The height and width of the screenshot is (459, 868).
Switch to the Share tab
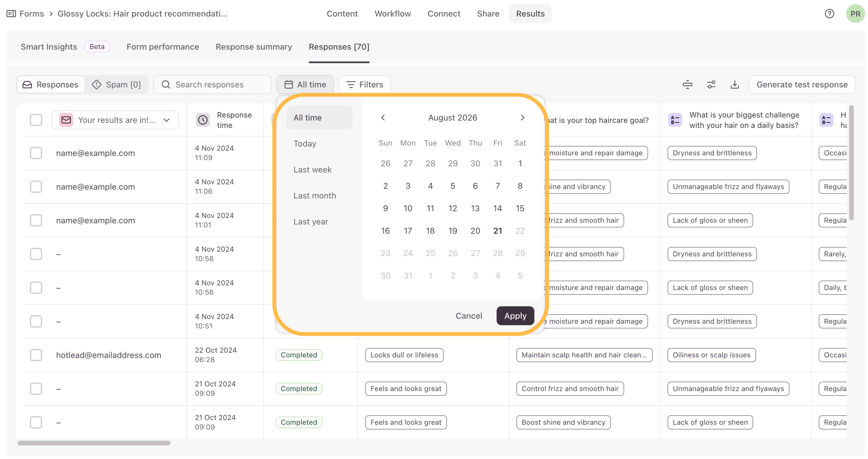point(488,14)
